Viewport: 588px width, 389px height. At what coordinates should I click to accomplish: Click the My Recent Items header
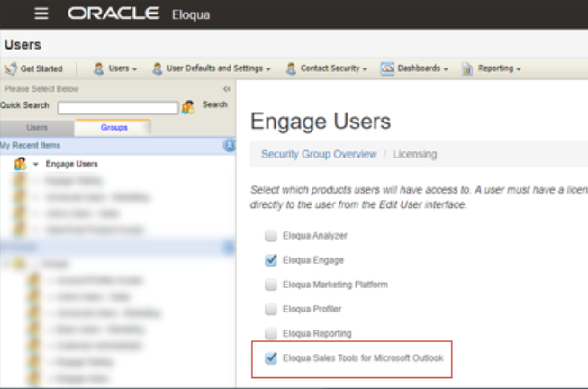(117, 145)
